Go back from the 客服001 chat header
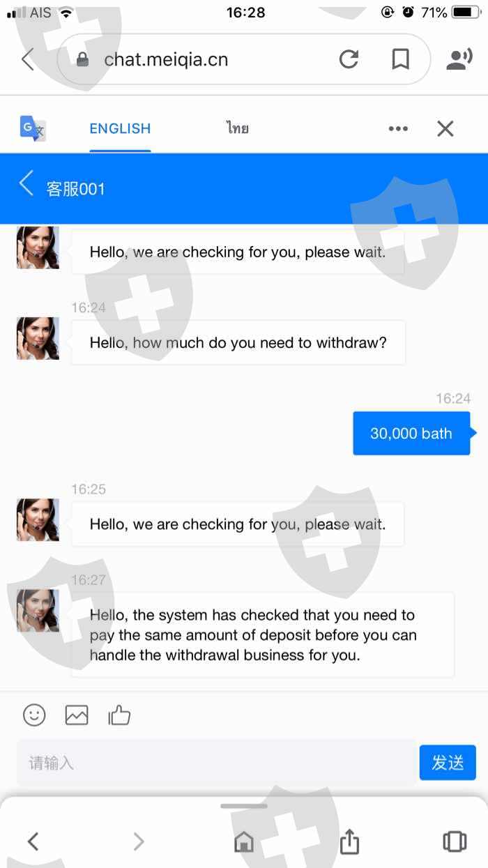This screenshot has width=488, height=868. pos(26,184)
